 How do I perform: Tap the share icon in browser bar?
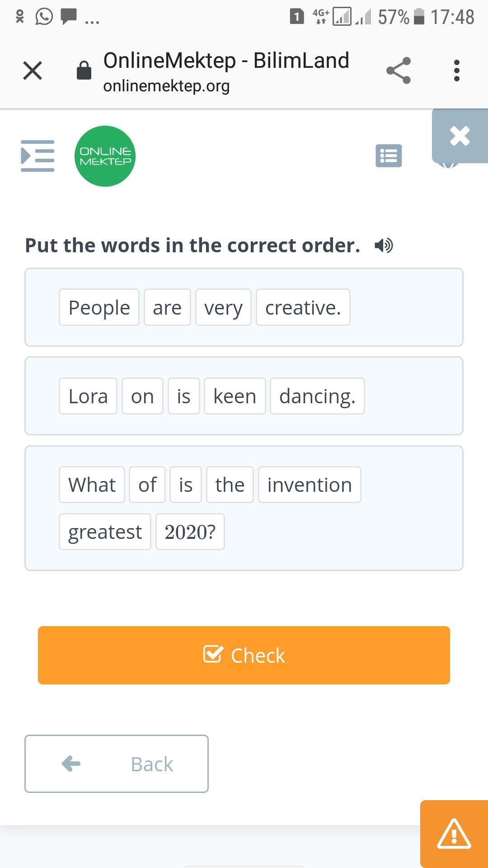tap(399, 71)
